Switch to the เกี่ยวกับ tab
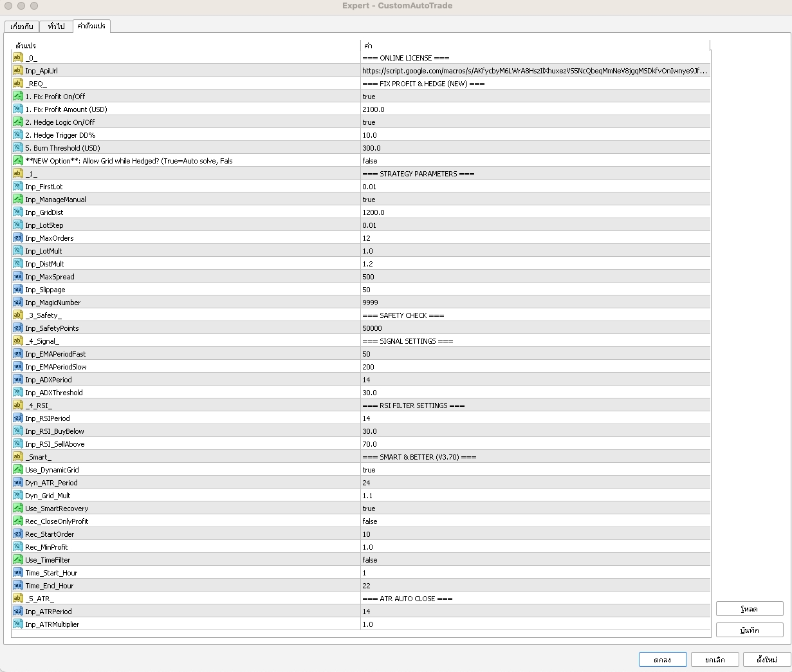Image resolution: width=792 pixels, height=672 pixels. pyautogui.click(x=22, y=26)
